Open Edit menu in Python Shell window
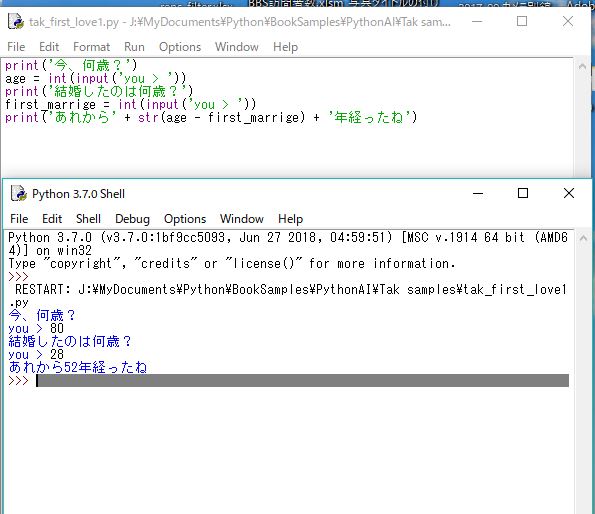The image size is (595, 514). coord(52,219)
